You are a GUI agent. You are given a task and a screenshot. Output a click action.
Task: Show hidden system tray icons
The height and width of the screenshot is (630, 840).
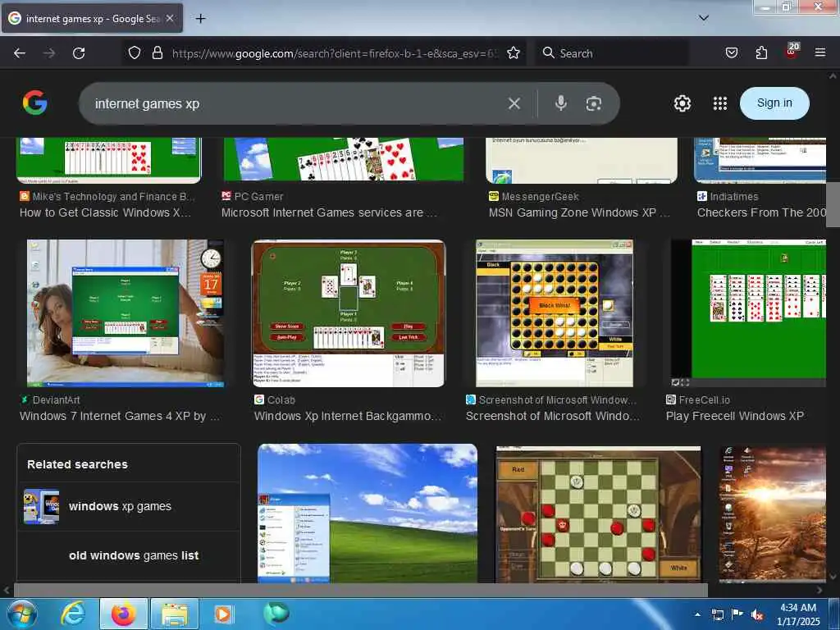pos(697,614)
